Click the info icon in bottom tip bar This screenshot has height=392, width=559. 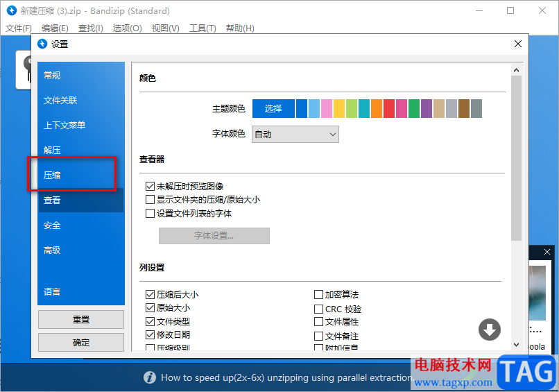click(x=150, y=377)
